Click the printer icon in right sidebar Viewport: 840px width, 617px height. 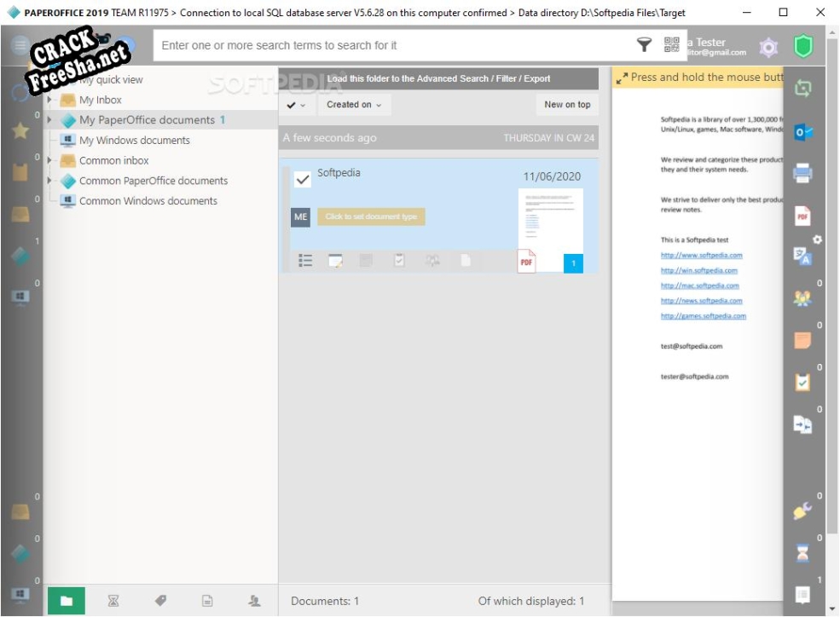(x=802, y=174)
